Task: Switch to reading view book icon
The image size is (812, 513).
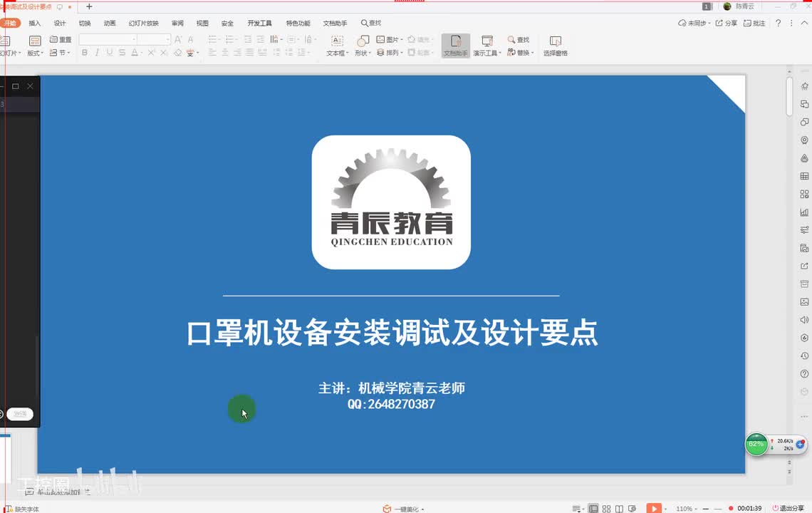Action: click(x=619, y=509)
